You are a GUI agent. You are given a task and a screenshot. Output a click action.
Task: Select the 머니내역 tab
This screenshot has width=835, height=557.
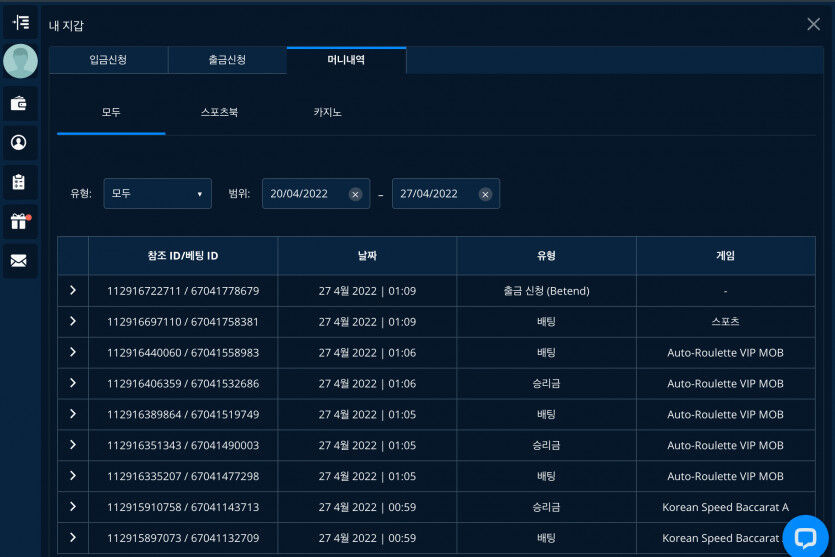click(x=346, y=60)
